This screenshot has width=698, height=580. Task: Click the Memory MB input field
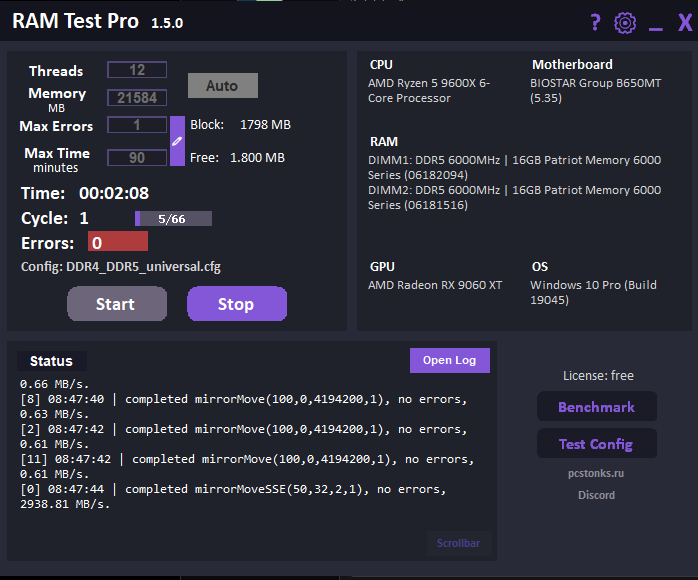(x=137, y=97)
